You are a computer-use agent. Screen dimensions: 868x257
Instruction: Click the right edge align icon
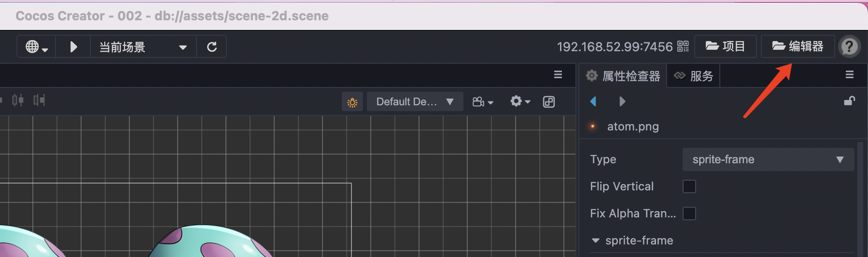tap(39, 100)
